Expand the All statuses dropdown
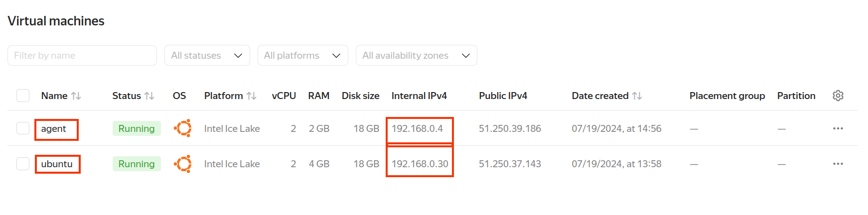The width and height of the screenshot is (868, 215). (207, 55)
